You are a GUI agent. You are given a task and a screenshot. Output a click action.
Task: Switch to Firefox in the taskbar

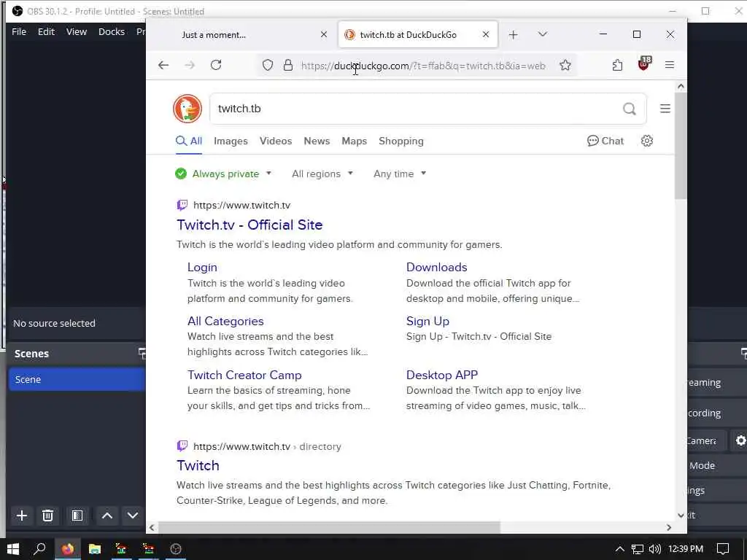68,549
